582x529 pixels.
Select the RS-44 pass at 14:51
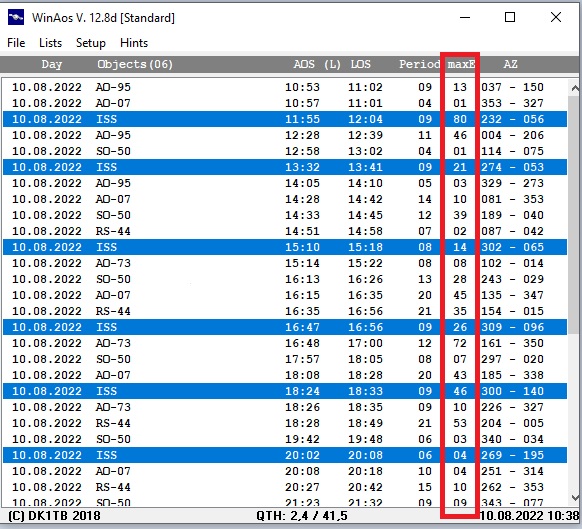pyautogui.click(x=285, y=231)
